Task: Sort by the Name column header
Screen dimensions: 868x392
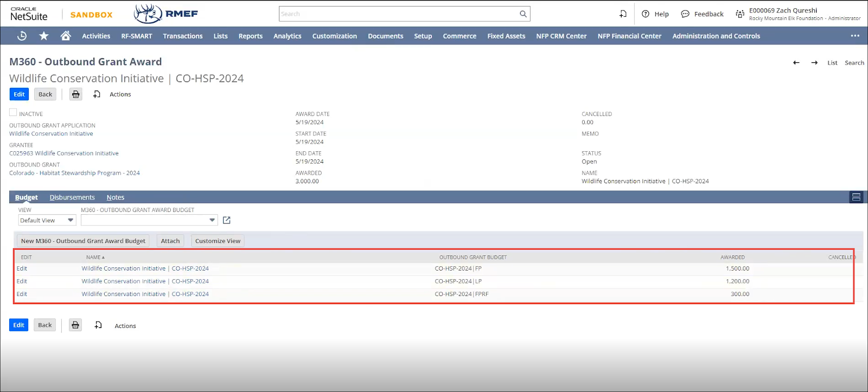Action: pyautogui.click(x=95, y=257)
